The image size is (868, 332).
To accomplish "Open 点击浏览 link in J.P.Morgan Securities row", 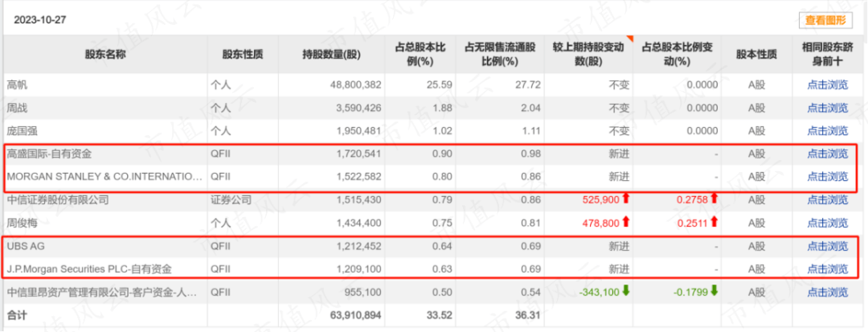I will point(827,269).
